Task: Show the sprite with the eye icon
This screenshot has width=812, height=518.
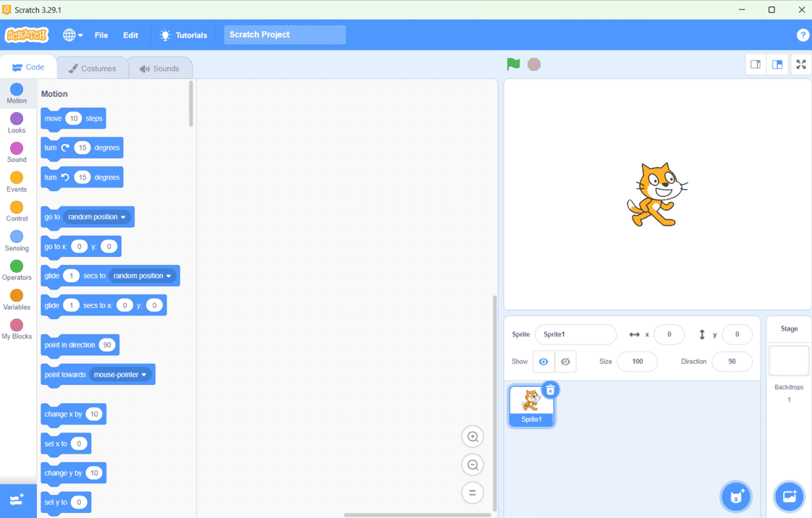Action: pos(544,362)
